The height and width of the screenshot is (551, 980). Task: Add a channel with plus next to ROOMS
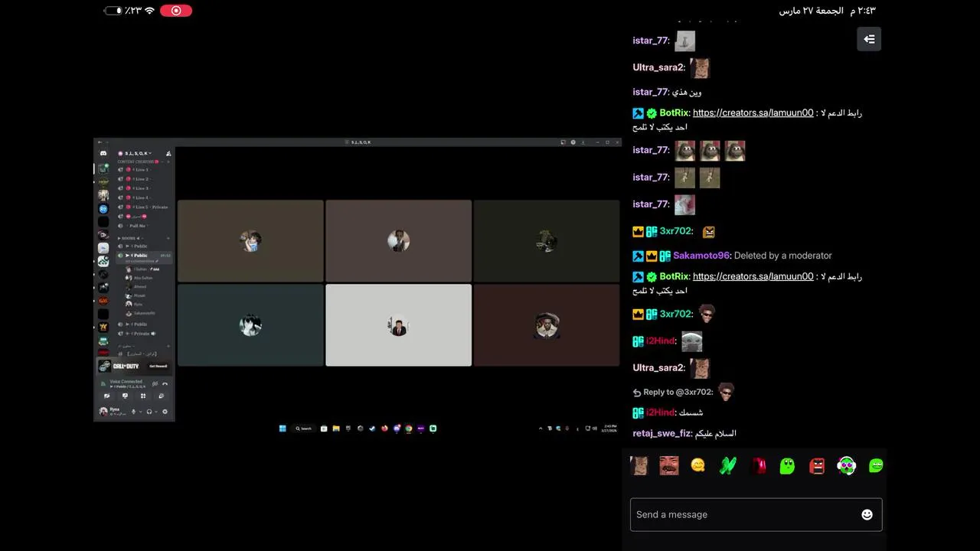(x=168, y=238)
